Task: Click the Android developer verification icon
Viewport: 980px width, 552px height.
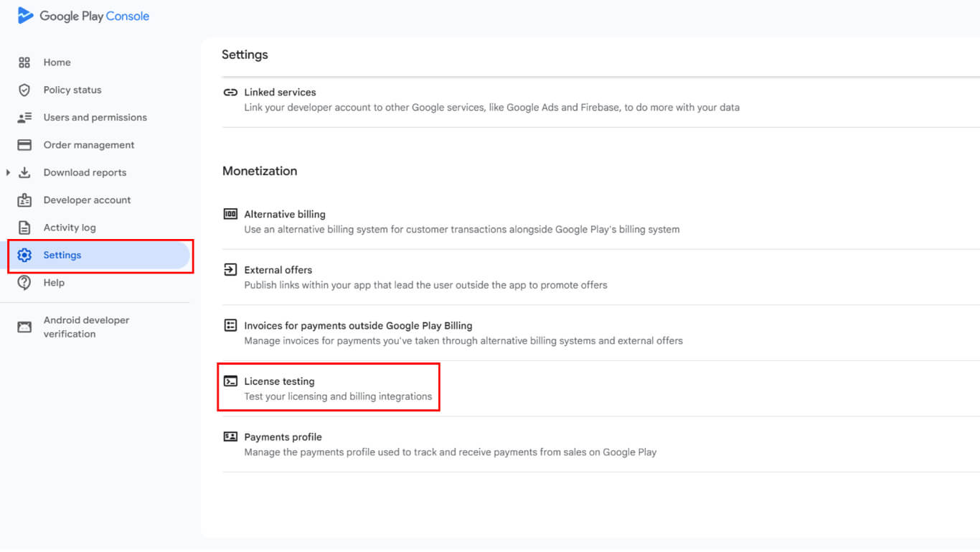Action: pyautogui.click(x=24, y=327)
